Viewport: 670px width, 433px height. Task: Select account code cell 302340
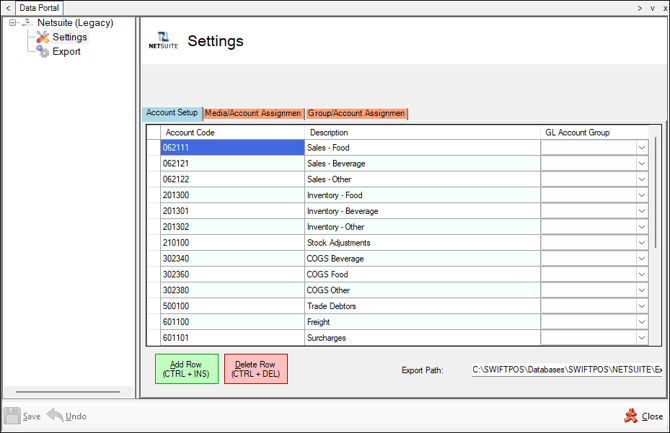[232, 259]
